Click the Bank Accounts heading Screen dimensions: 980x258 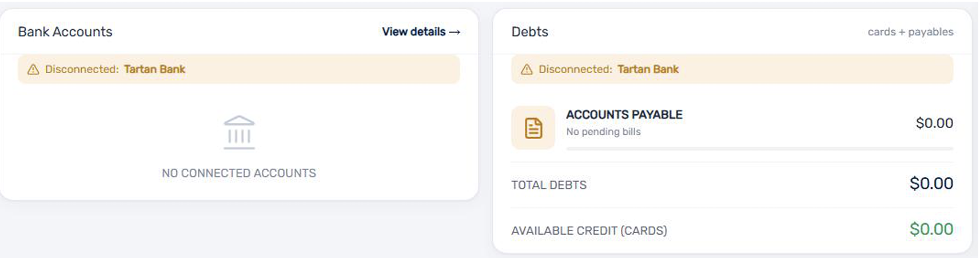[65, 32]
